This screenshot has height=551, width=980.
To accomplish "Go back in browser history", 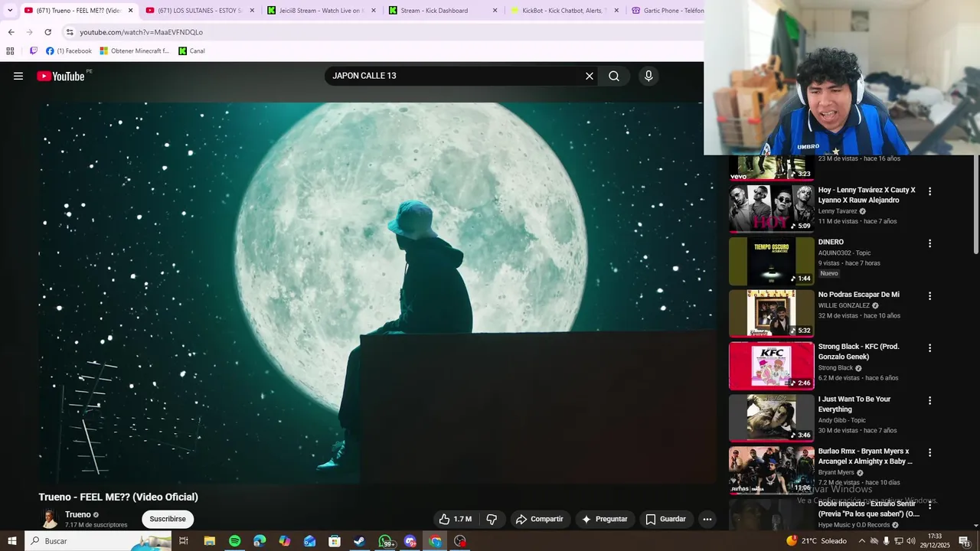I will point(11,32).
